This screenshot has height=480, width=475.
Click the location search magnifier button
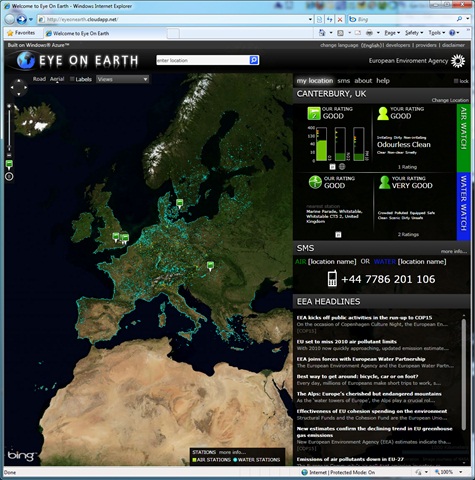coord(254,60)
